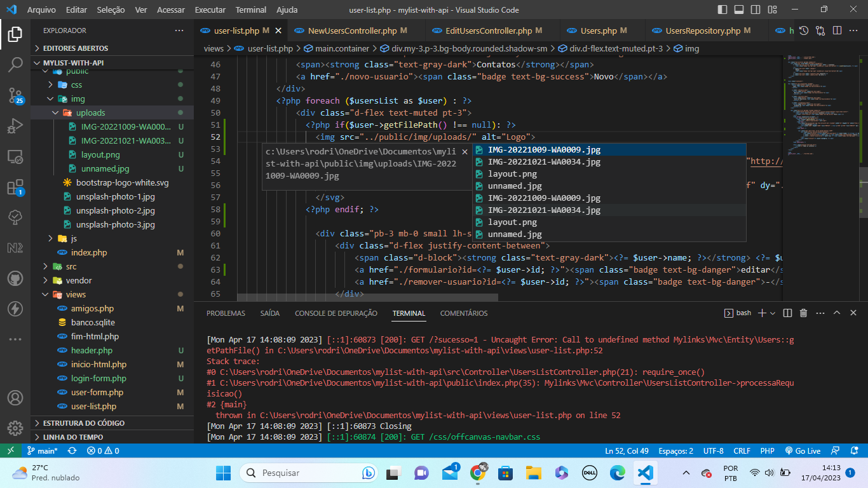Screen dimensions: 868x488
Task: Maximize the panel size with chevron up
Action: tap(837, 313)
